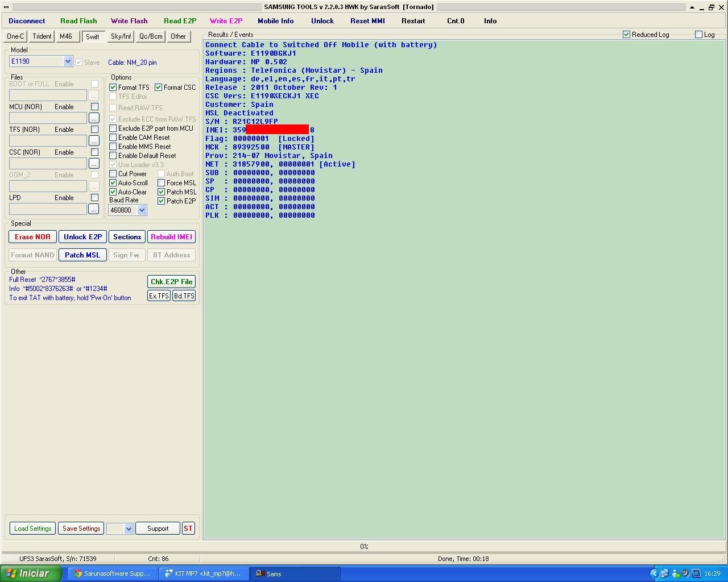This screenshot has height=582, width=728.
Task: Click the LPD file path field
Action: click(48, 209)
